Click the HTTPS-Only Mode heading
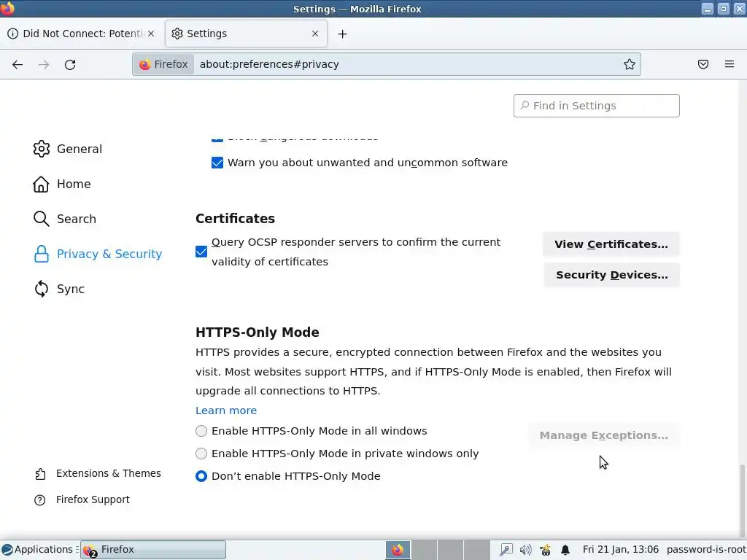 click(x=258, y=332)
